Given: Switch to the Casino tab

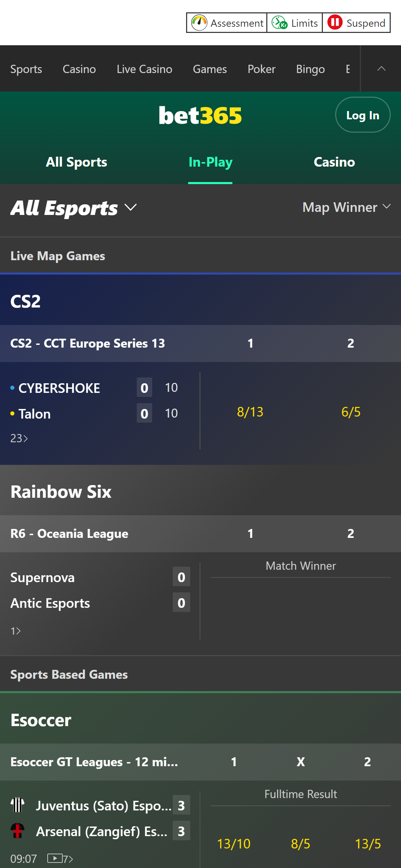Looking at the screenshot, I should 334,162.
